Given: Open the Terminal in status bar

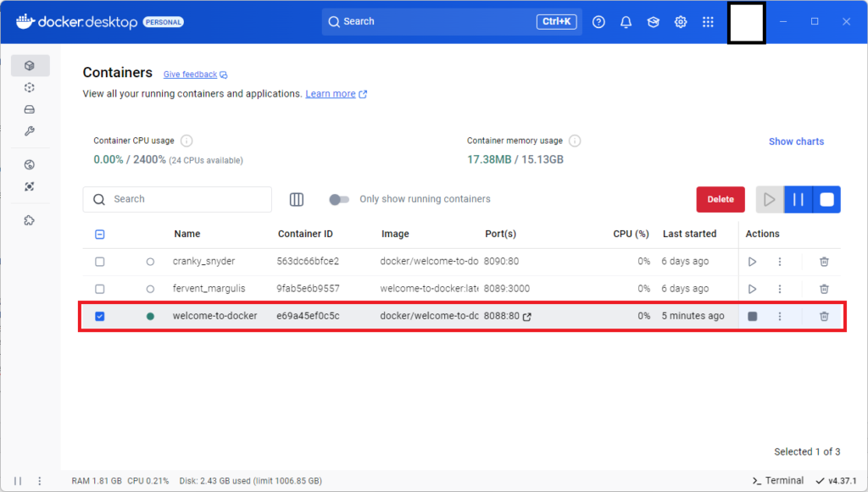Looking at the screenshot, I should point(778,481).
